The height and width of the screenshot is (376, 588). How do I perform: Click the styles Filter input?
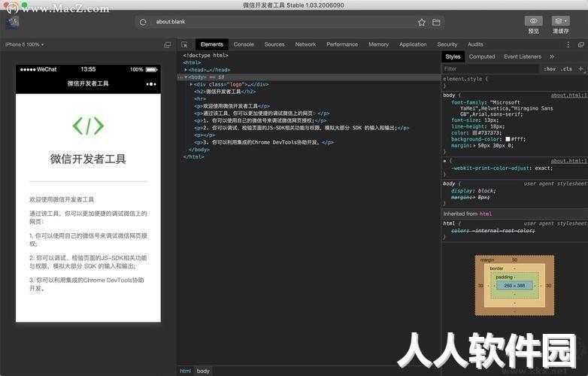(x=490, y=69)
